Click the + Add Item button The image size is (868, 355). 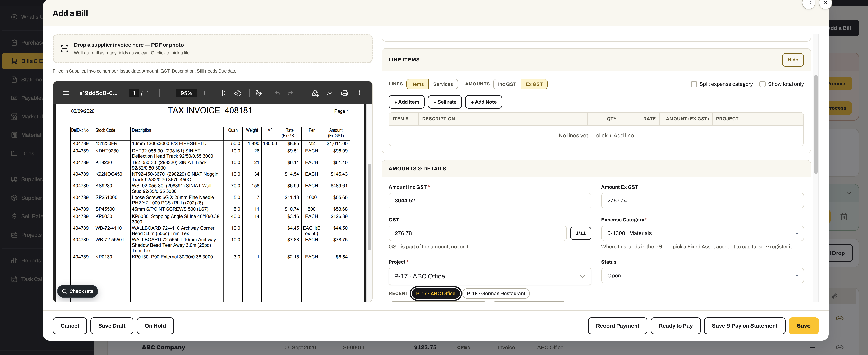click(406, 102)
